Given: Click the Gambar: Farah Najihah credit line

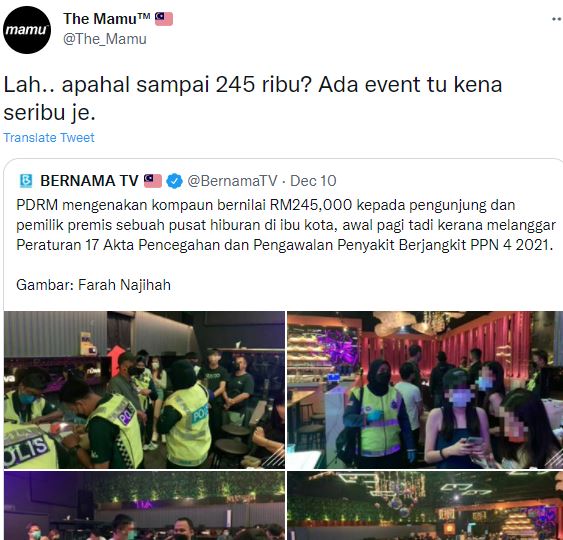Looking at the screenshot, I should click(x=93, y=285).
